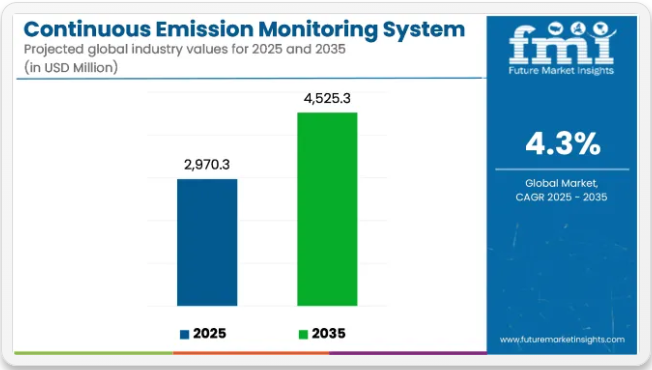Click the 4.3% CAGR figure
This screenshot has width=652, height=370.
(x=563, y=144)
